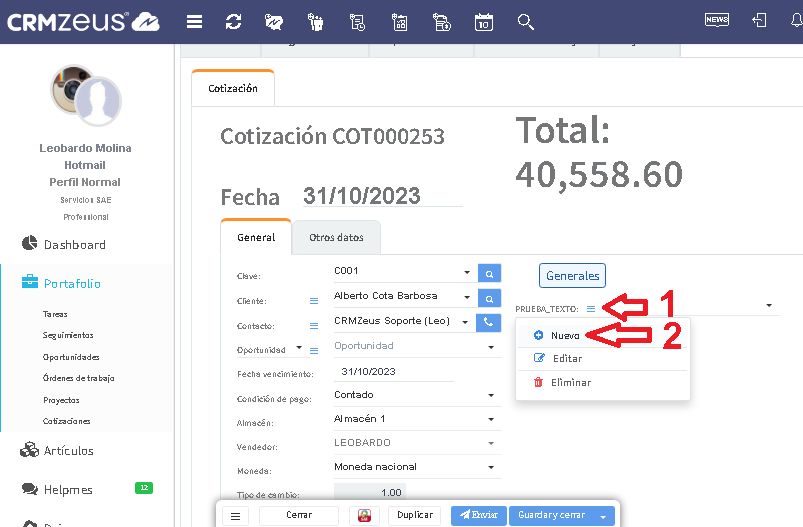803x527 pixels.
Task: Click the hand tasks icon in toolbar
Action: 315,22
